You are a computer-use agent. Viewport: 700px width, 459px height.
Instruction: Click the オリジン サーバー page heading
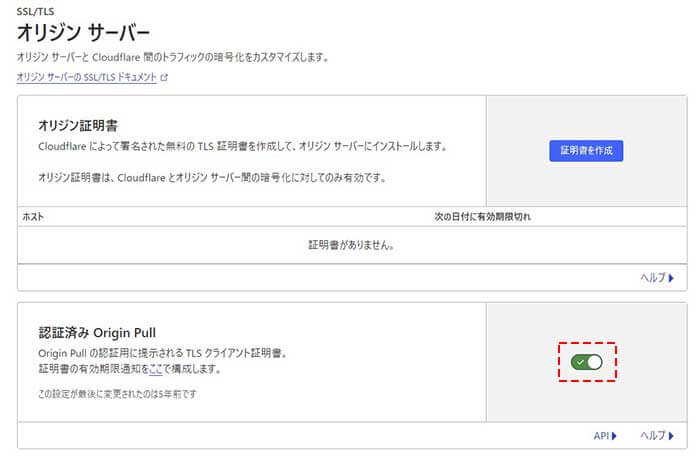pos(83,33)
